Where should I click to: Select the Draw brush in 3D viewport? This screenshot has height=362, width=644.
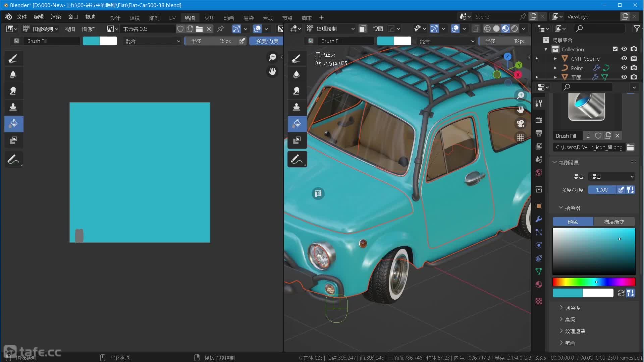point(297,58)
